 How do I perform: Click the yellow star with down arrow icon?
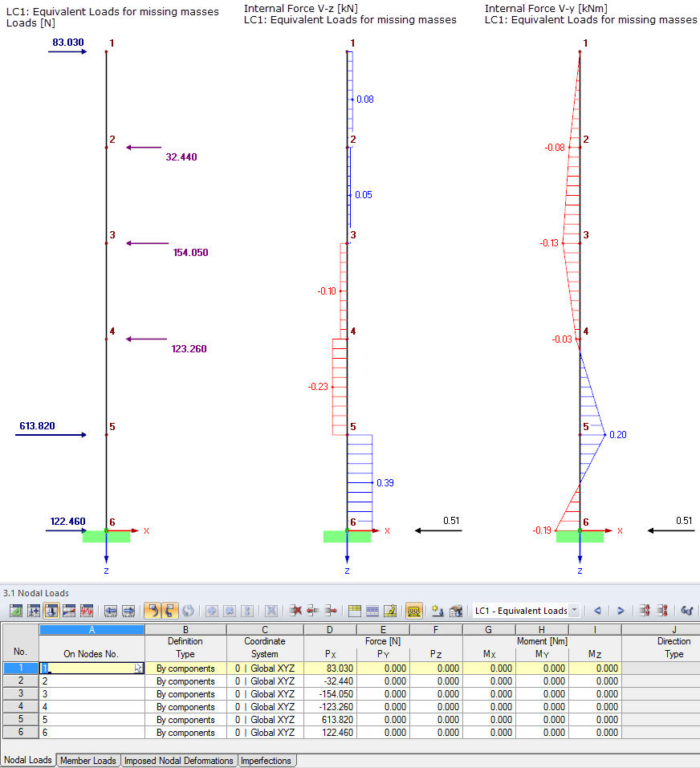point(438,611)
